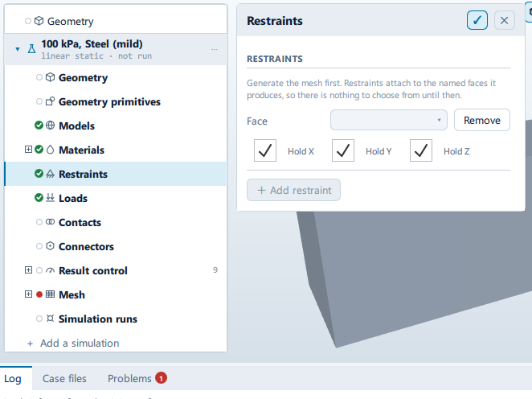Click the Remove button
The height and width of the screenshot is (399, 532).
pyautogui.click(x=482, y=120)
